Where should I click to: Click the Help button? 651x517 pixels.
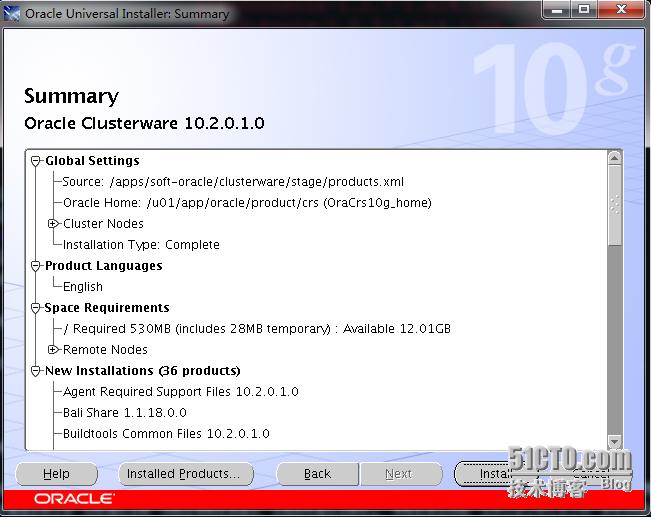[56, 474]
